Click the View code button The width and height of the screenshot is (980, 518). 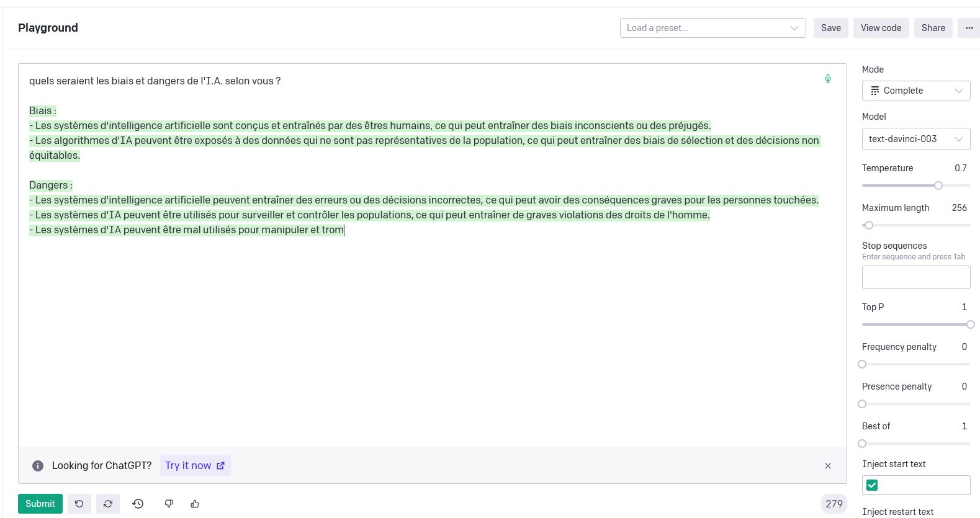pyautogui.click(x=881, y=28)
